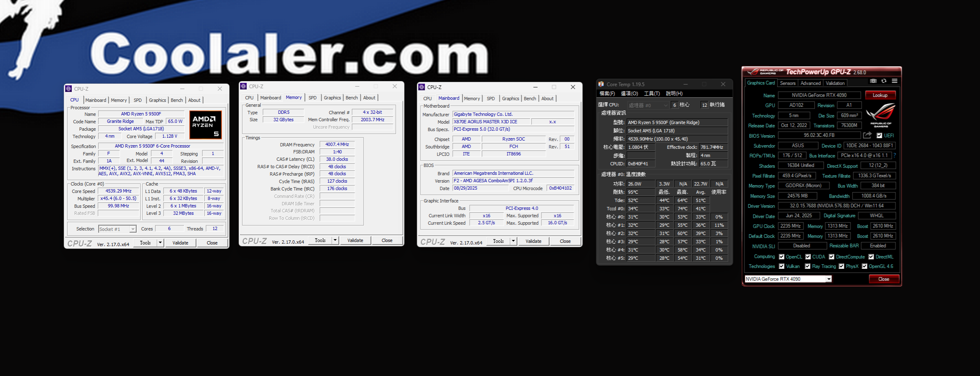Click the BIOS export arrow icon in GPU-Z

point(867,135)
